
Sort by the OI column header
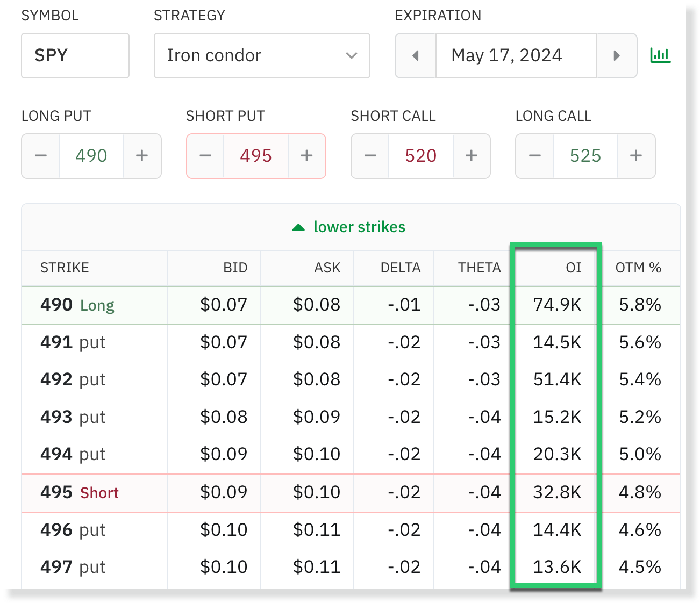coord(574,267)
